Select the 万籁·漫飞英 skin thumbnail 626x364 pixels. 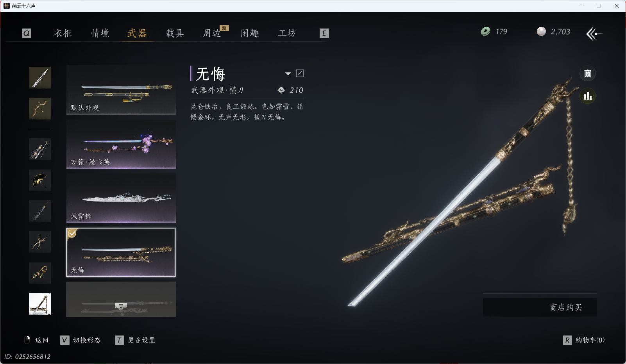pos(121,144)
